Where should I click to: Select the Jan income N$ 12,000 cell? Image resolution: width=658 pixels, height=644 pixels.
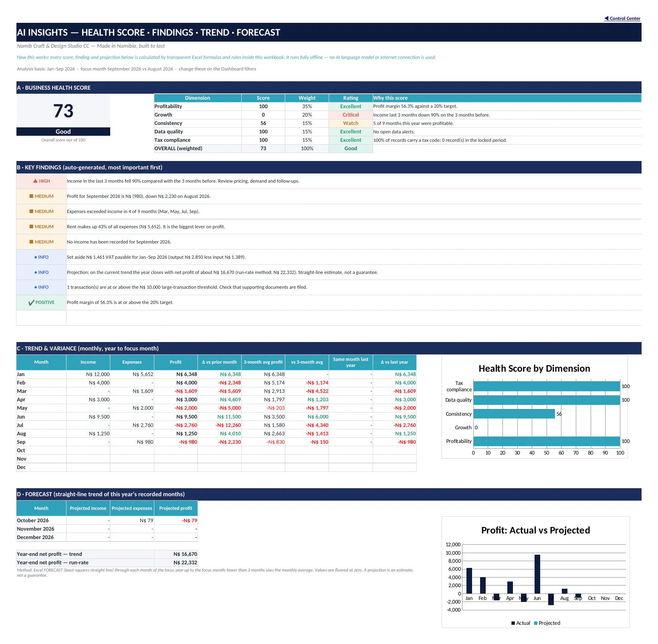point(88,374)
